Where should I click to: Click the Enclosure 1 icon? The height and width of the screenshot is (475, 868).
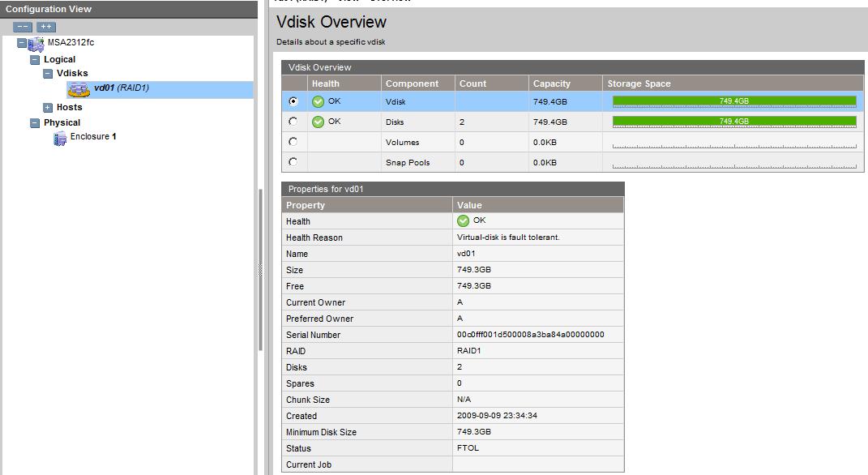tap(60, 137)
